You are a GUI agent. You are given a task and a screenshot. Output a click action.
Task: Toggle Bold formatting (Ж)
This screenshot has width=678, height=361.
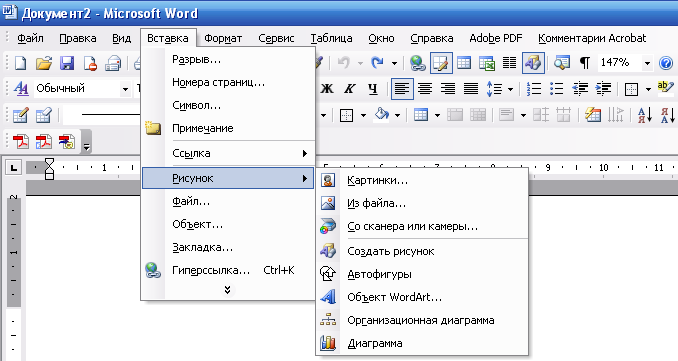[x=327, y=89]
